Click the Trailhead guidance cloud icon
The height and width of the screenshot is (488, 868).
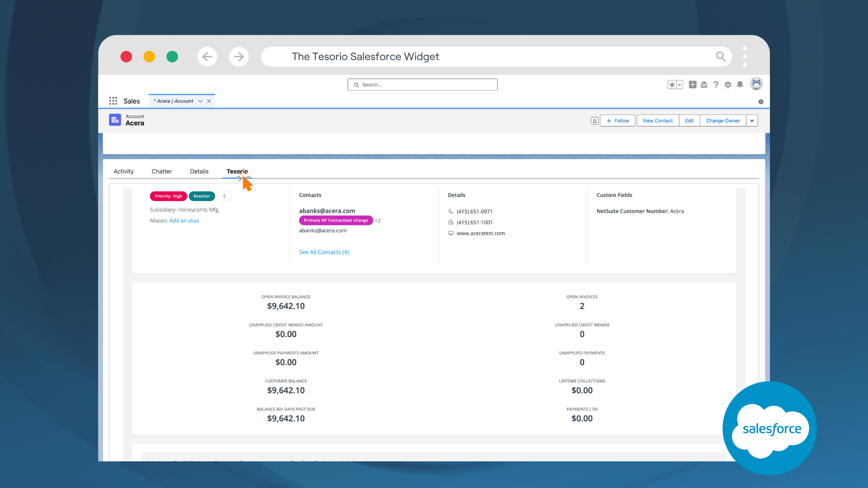pyautogui.click(x=704, y=84)
